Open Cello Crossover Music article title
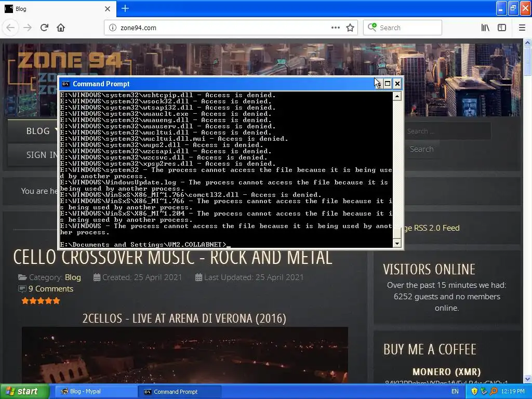 tap(172, 257)
